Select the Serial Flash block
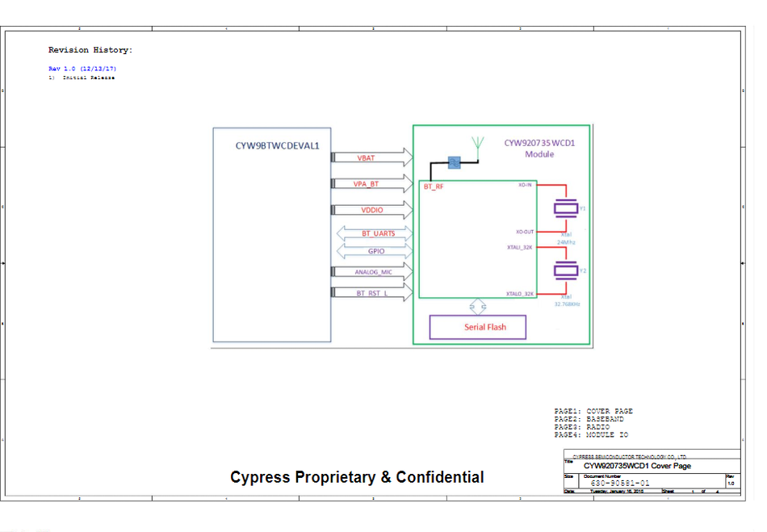 pyautogui.click(x=478, y=327)
